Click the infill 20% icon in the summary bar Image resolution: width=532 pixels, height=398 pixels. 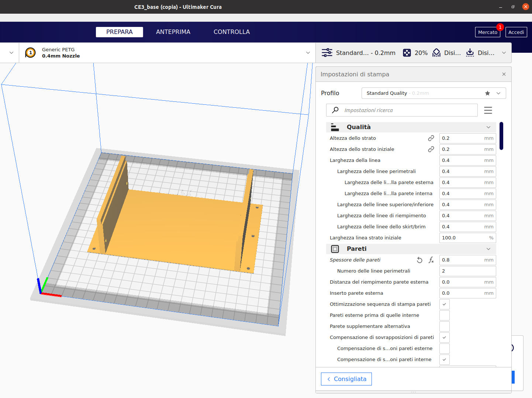407,53
